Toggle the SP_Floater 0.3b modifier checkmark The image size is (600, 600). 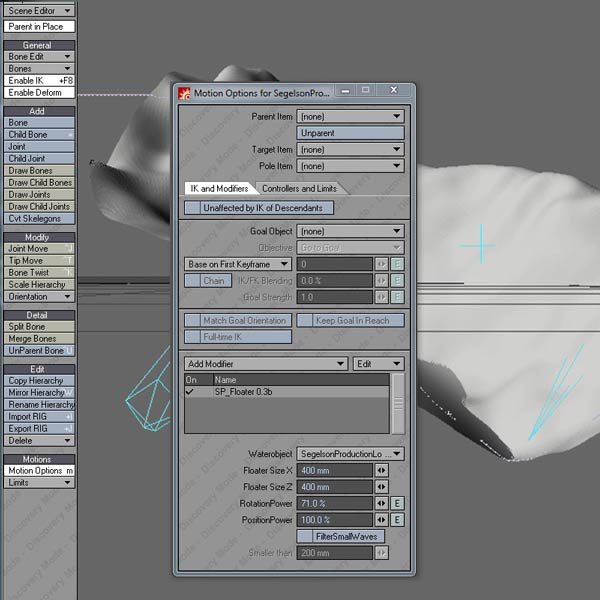(190, 392)
